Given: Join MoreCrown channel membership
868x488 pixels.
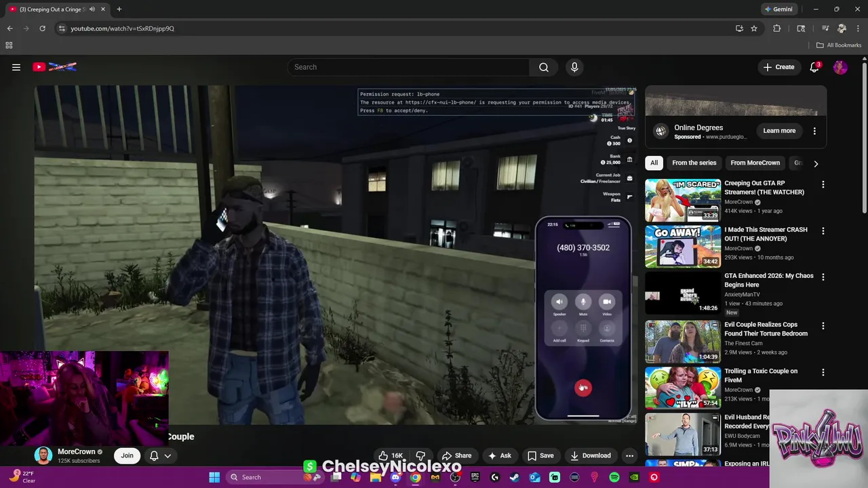Looking at the screenshot, I should 127,455.
